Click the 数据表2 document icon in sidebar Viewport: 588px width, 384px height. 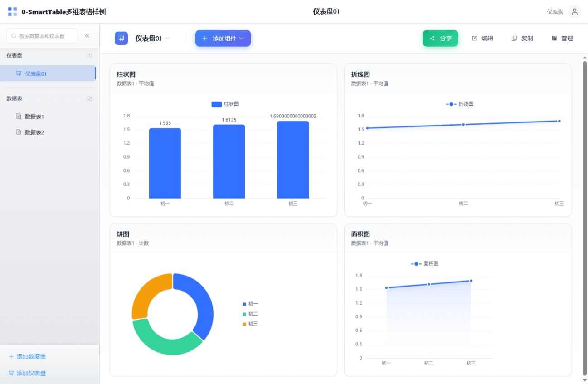point(19,132)
